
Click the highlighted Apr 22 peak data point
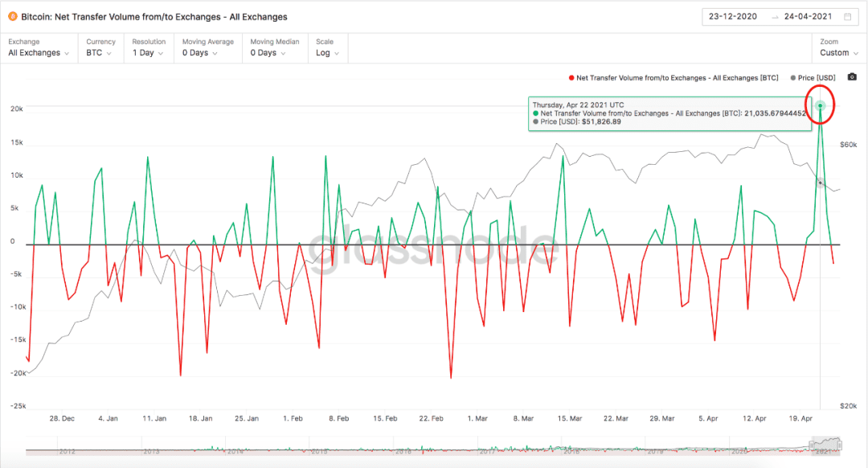[821, 106]
